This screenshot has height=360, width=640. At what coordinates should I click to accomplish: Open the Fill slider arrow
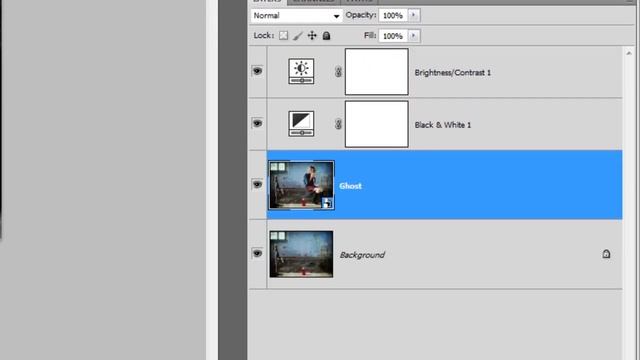[x=413, y=36]
